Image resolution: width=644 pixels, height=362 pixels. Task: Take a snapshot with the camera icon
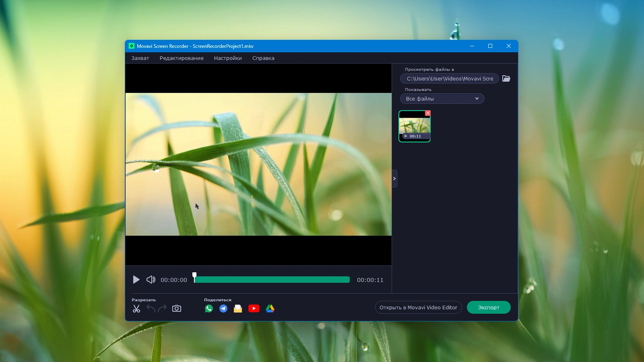point(177,309)
